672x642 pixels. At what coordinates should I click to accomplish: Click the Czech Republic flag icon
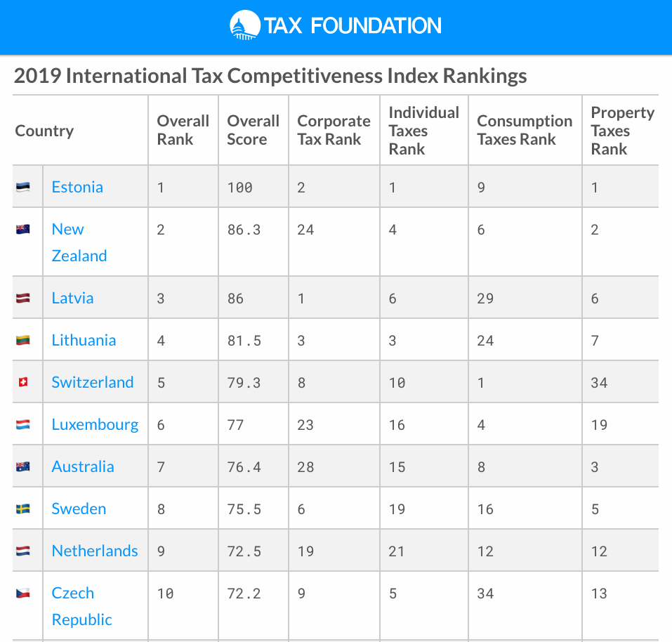(23, 593)
